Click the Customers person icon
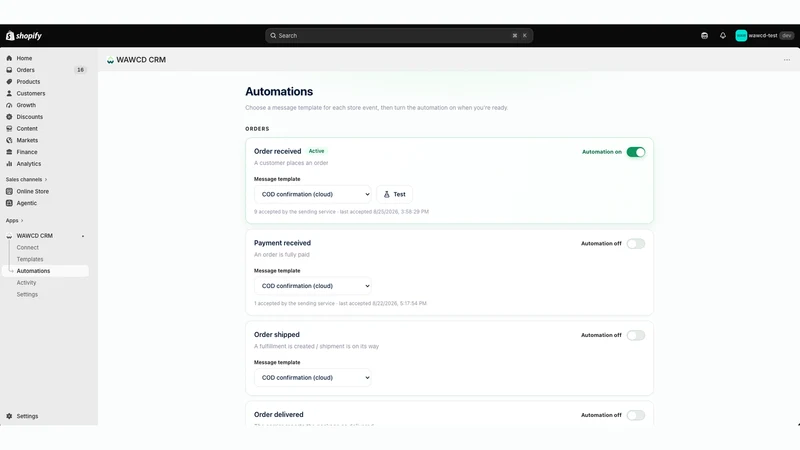Viewport: 800px width, 450px height. [x=9, y=93]
